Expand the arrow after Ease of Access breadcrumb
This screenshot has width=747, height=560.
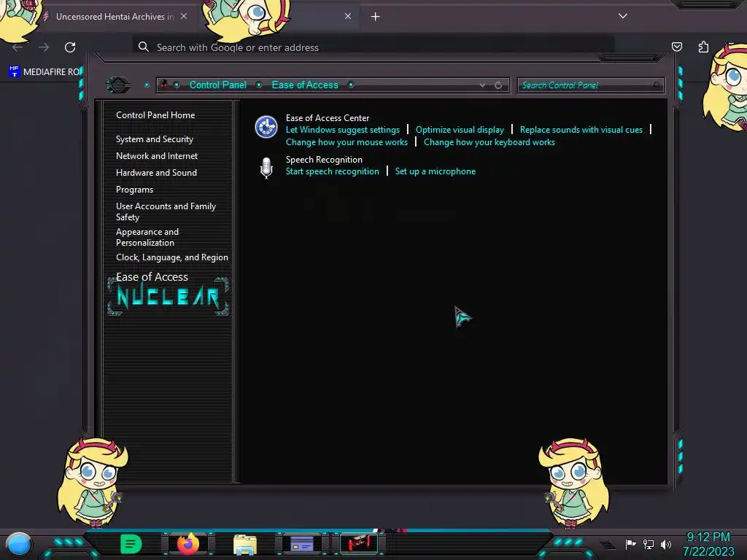tap(351, 85)
